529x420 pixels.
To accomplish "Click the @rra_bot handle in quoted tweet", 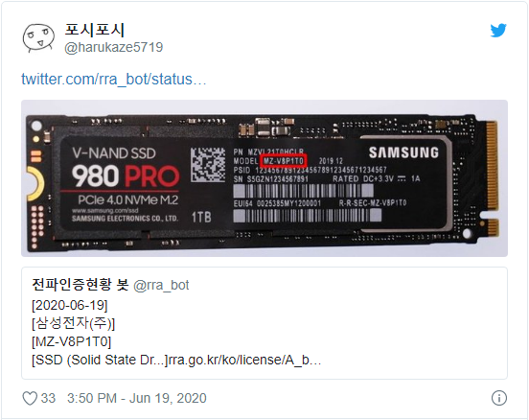I will [161, 286].
